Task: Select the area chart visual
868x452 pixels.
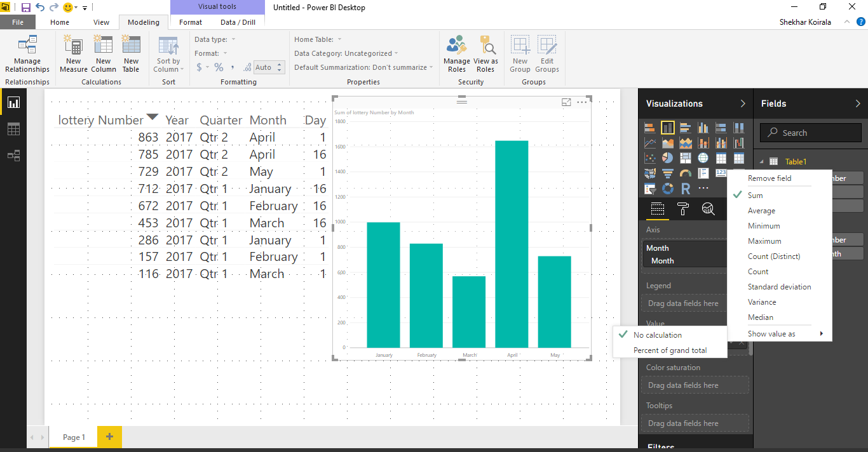Action: (667, 143)
